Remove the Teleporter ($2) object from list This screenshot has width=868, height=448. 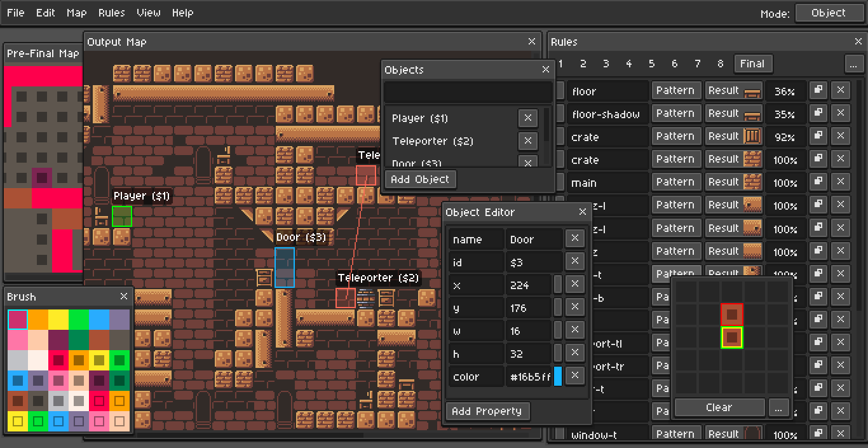pos(527,141)
